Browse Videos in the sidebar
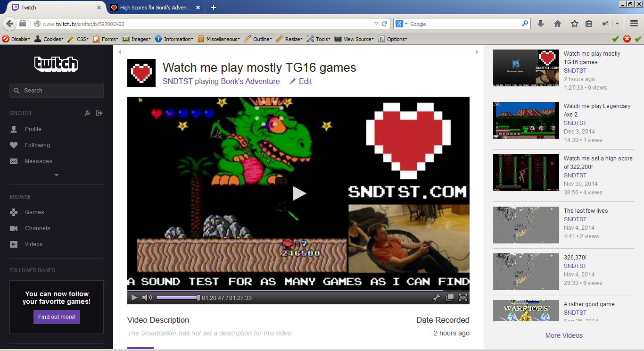The height and width of the screenshot is (351, 644). 33,244
